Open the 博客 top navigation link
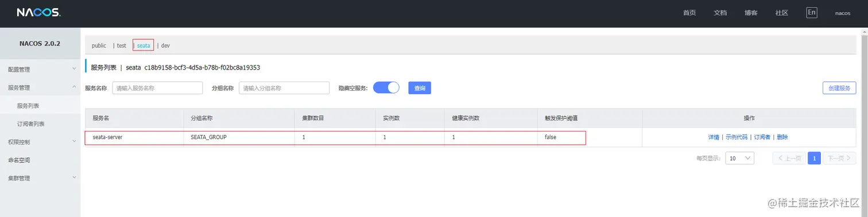 [x=750, y=13]
